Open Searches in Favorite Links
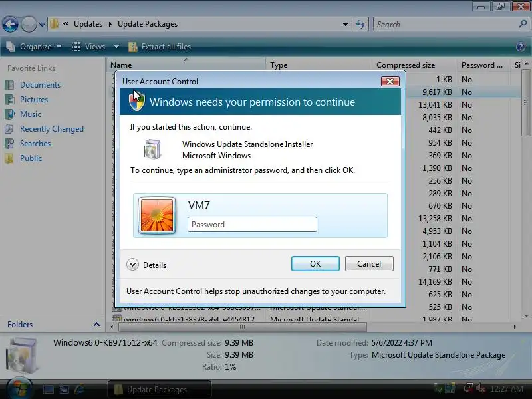Viewport: 532px width, 399px height. click(35, 144)
